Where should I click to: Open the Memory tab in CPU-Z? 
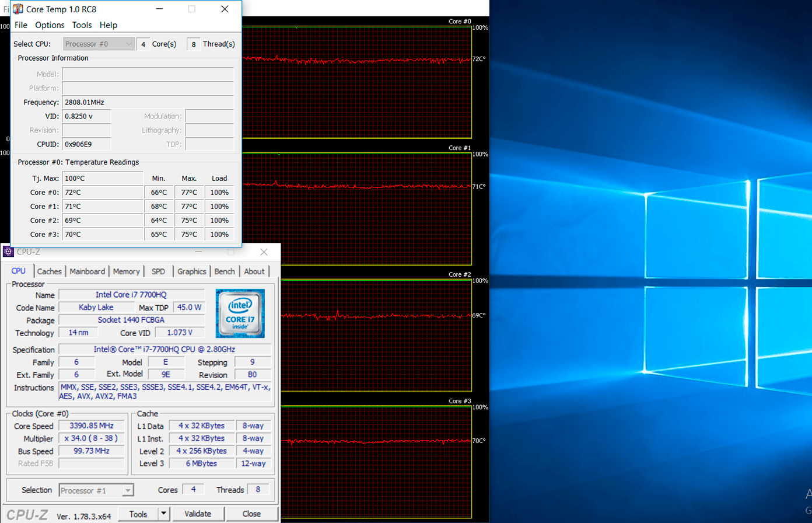(127, 271)
